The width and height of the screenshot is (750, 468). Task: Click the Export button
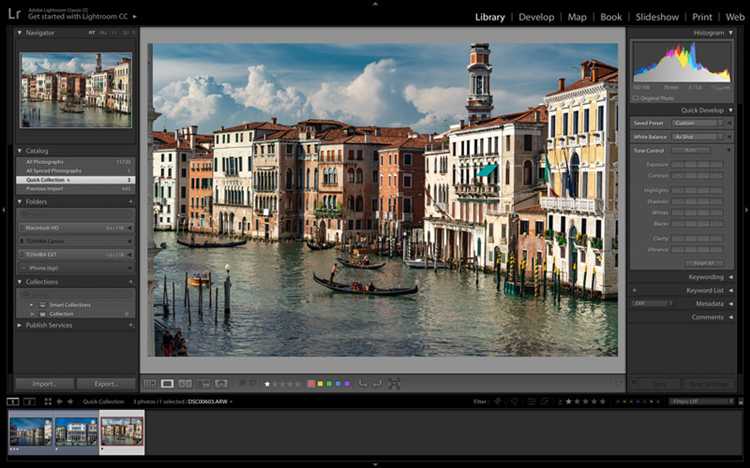click(106, 384)
